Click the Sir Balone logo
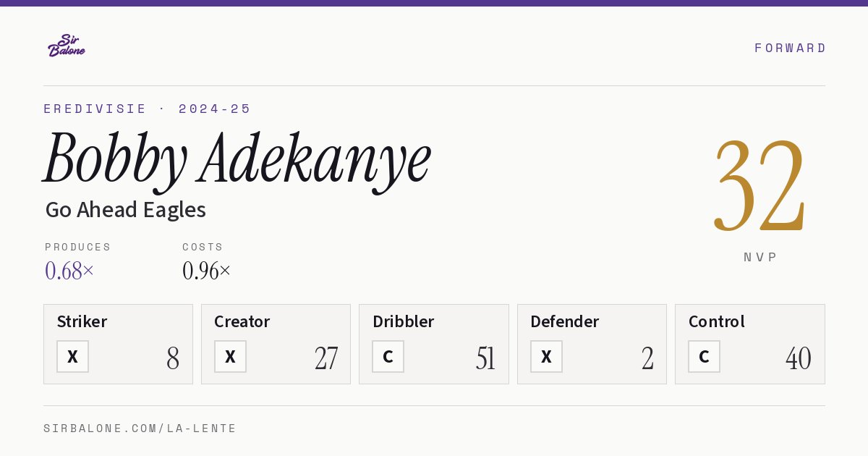The image size is (868, 456). [67, 46]
